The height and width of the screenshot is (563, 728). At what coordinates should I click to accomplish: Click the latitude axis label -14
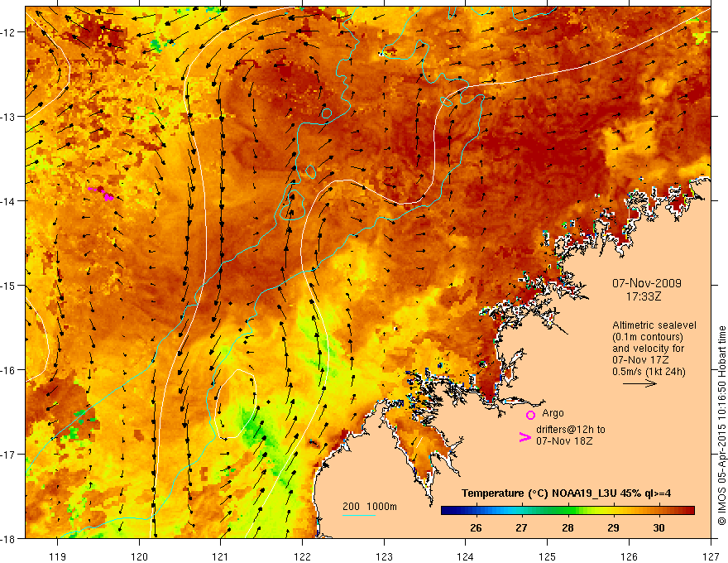(x=8, y=201)
